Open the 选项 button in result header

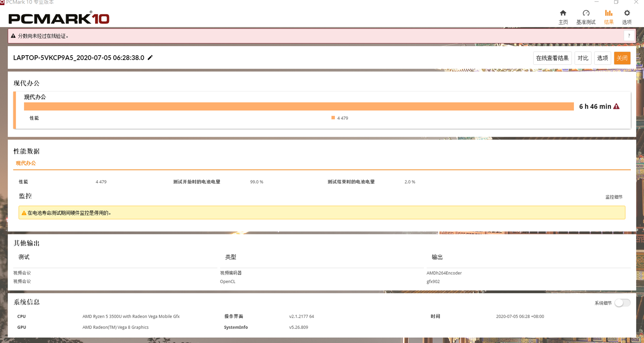(602, 58)
